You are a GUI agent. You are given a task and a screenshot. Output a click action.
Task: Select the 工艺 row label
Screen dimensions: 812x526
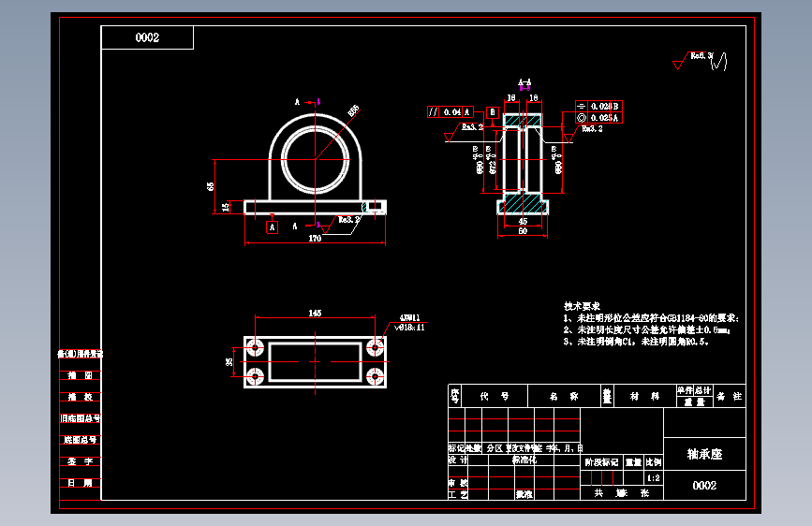pyautogui.click(x=458, y=494)
